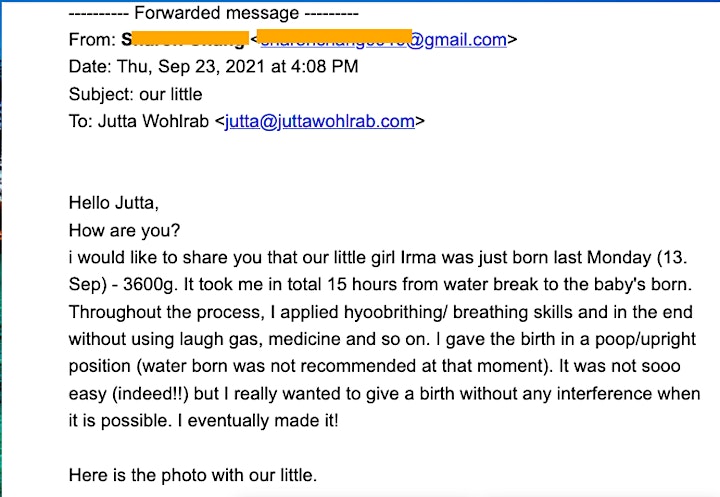Click the sentence How are you?
This screenshot has height=497, width=720.
[124, 230]
